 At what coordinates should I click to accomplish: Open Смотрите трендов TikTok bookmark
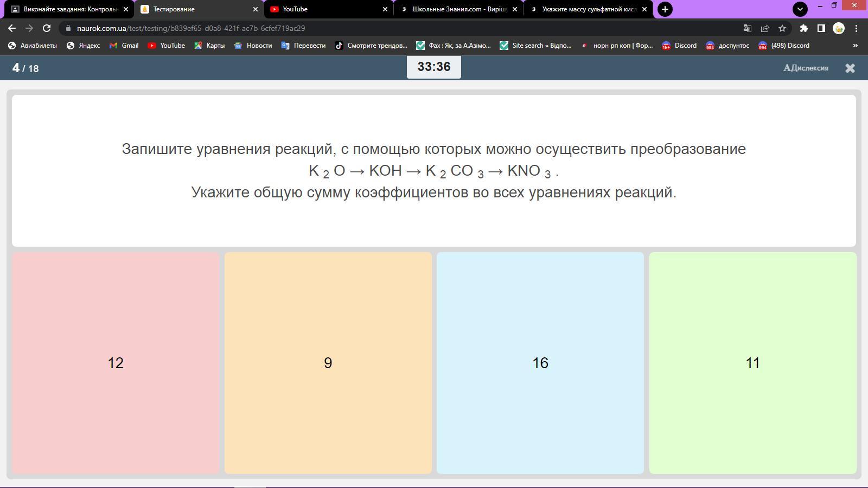[x=371, y=46]
